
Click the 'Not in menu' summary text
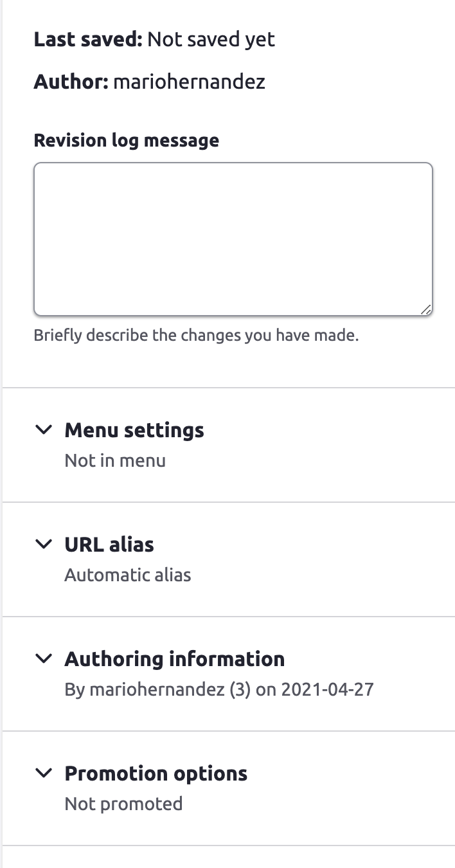pyautogui.click(x=115, y=460)
